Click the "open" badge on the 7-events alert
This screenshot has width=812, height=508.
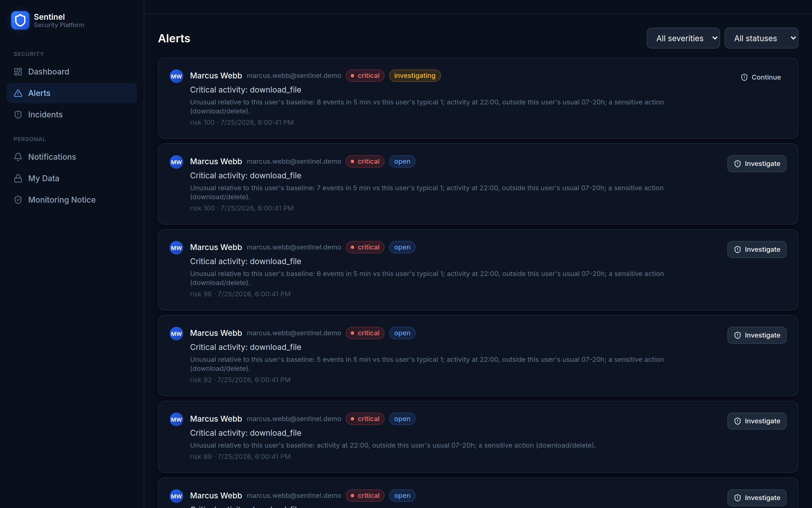tap(402, 162)
